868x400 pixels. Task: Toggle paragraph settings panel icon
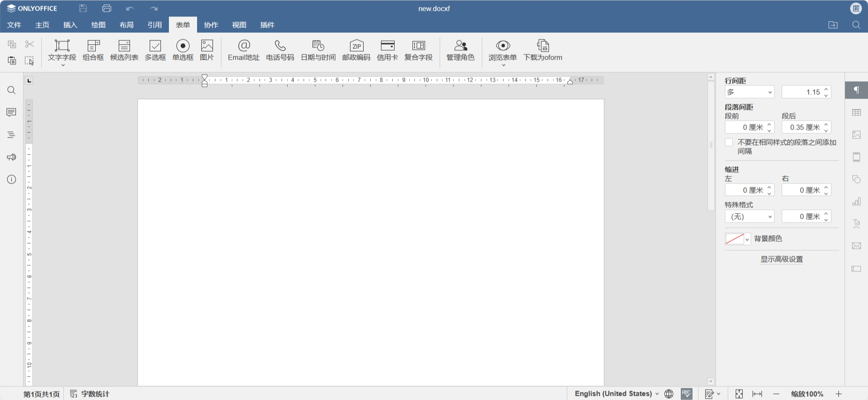coord(856,90)
